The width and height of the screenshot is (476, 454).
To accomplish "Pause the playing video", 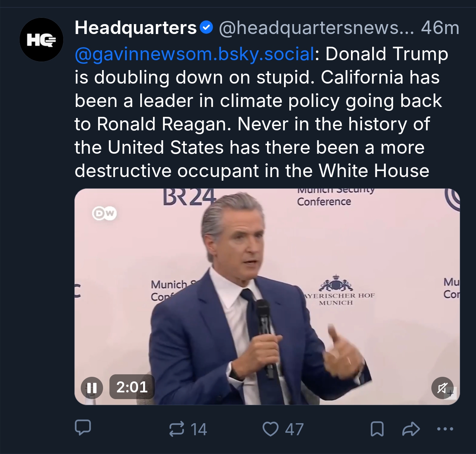I will [x=92, y=388].
